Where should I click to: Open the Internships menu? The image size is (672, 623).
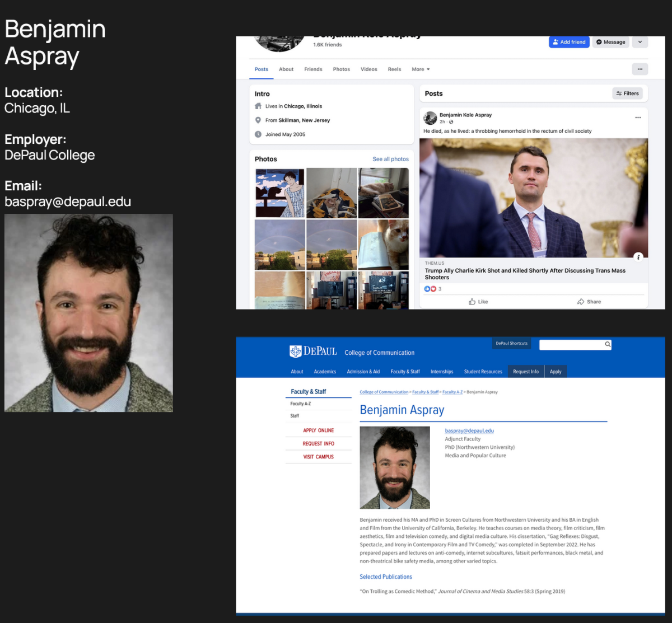[442, 372]
